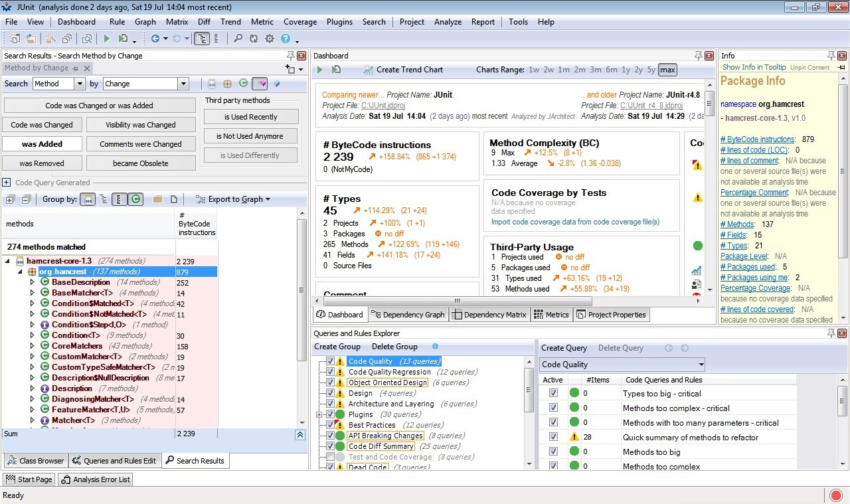
Task: Click the magnifying glass Search toolbar icon
Action: (238, 39)
